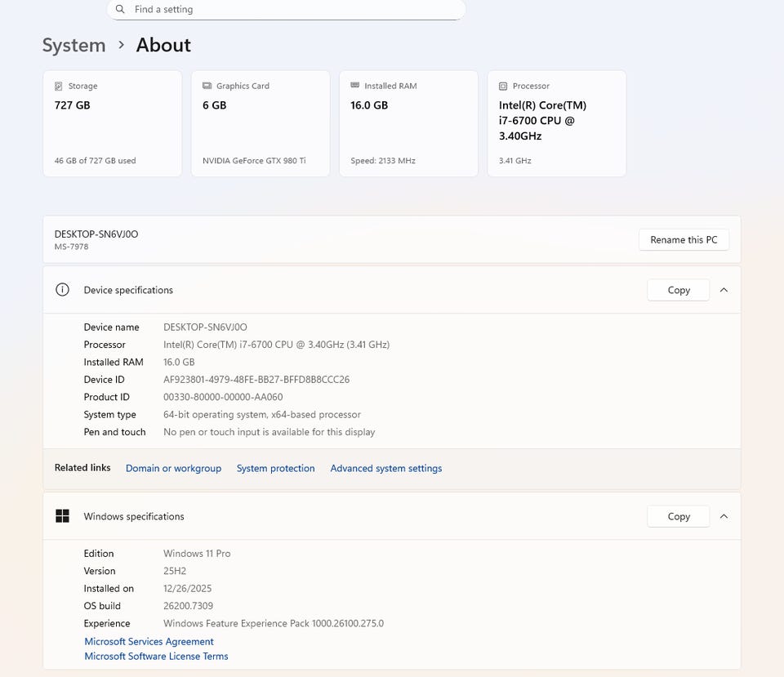
Task: Click the Graphics Card icon
Action: coord(207,86)
